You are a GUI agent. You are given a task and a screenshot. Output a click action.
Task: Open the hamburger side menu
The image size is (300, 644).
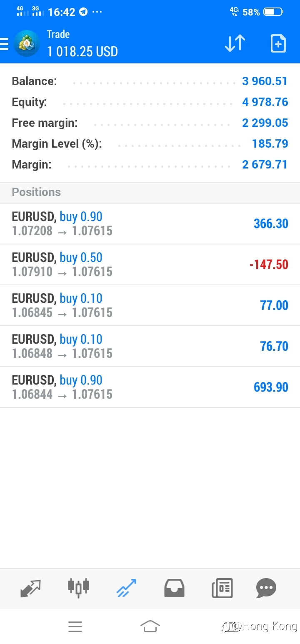tap(4, 44)
